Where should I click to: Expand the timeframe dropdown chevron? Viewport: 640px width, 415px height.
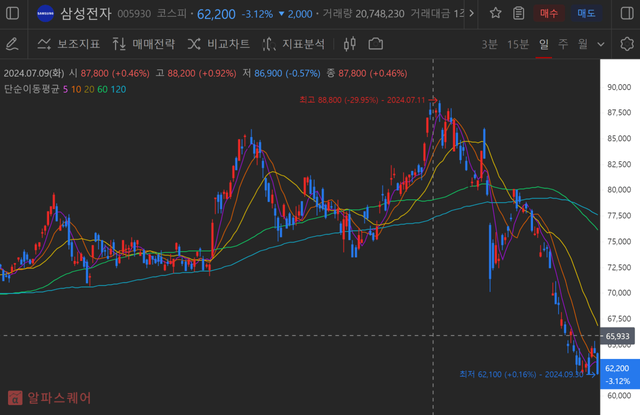coord(602,45)
